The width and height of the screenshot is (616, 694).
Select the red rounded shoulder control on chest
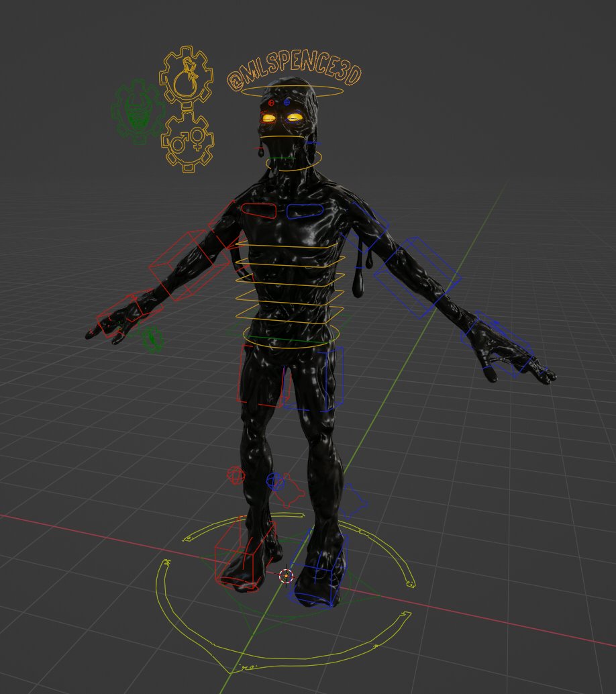259,211
